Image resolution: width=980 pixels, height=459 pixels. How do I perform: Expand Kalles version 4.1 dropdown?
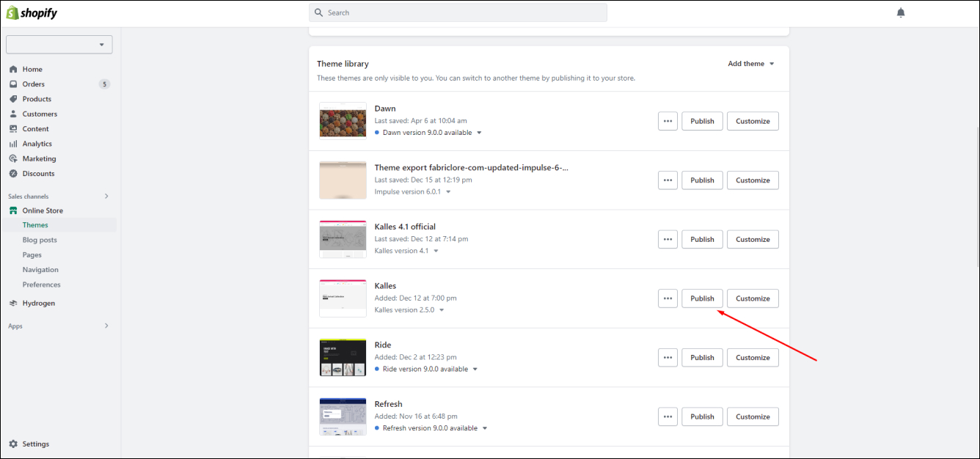436,251
